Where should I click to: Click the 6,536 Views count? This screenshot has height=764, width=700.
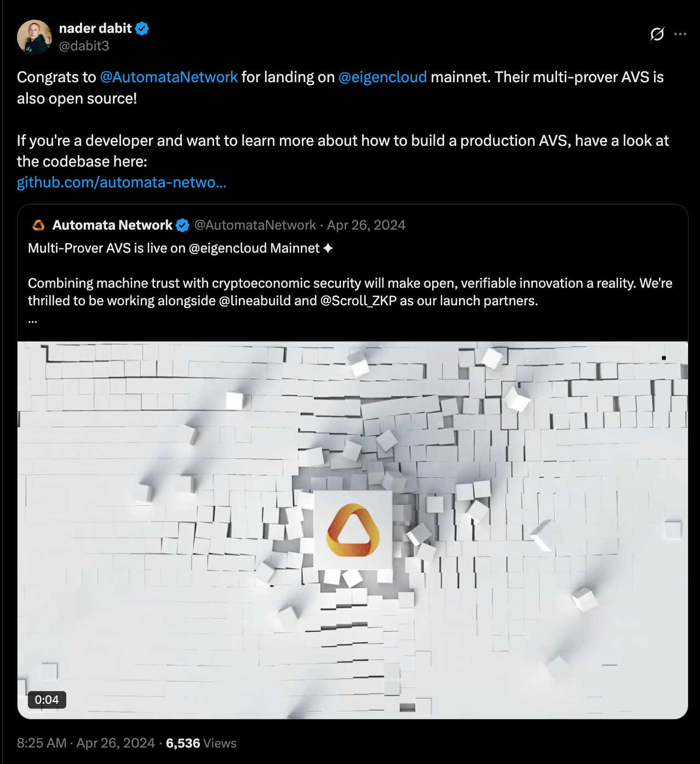tap(201, 743)
